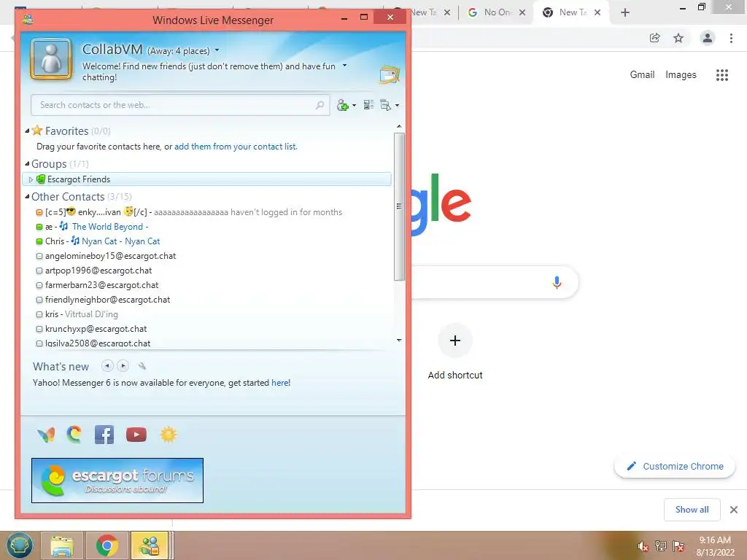Image resolution: width=747 pixels, height=560 pixels.
Task: Open the Facebook icon in Messenger
Action: tap(104, 435)
